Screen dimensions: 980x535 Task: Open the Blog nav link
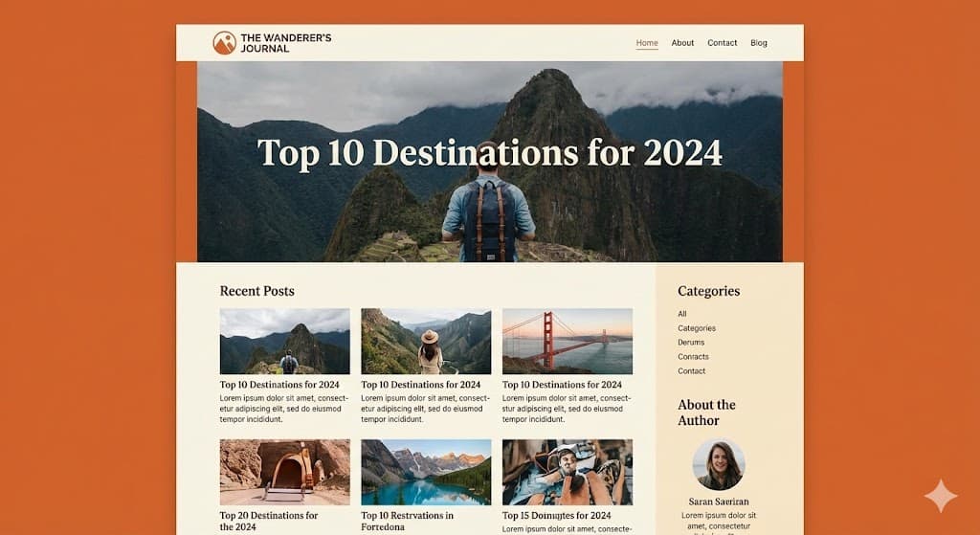759,43
